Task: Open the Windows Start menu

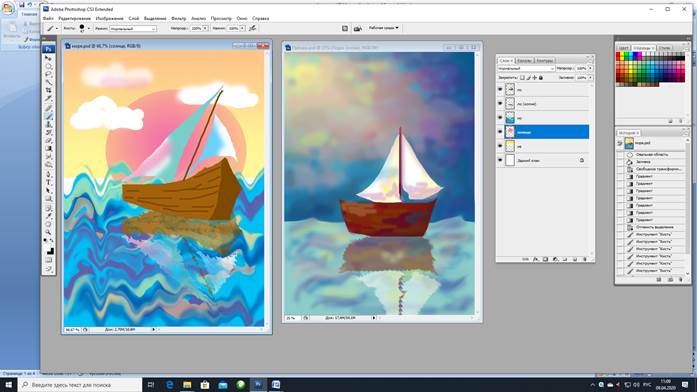Action: click(8, 384)
